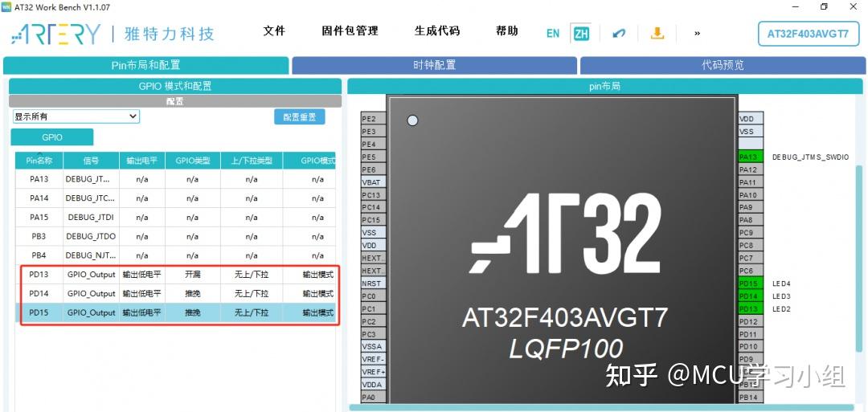Sort by Pin名称 column header

tap(39, 161)
